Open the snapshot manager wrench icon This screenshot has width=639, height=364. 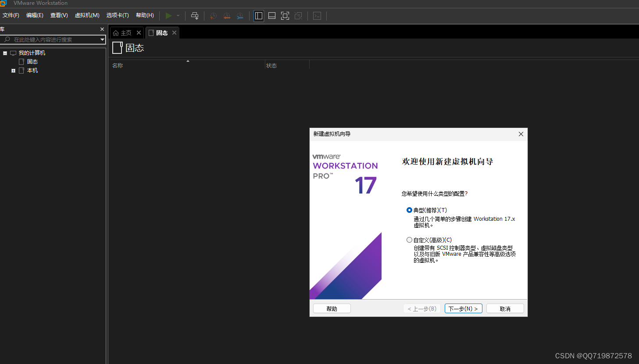point(240,16)
